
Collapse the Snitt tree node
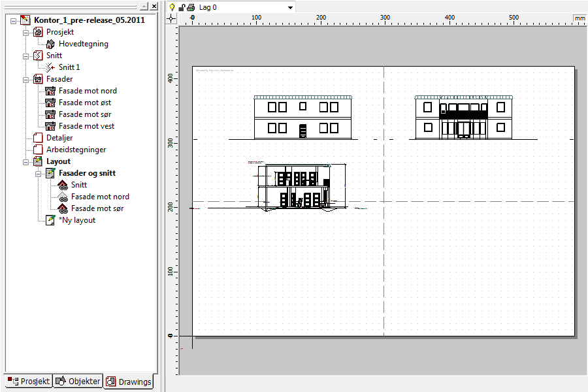[x=26, y=56]
